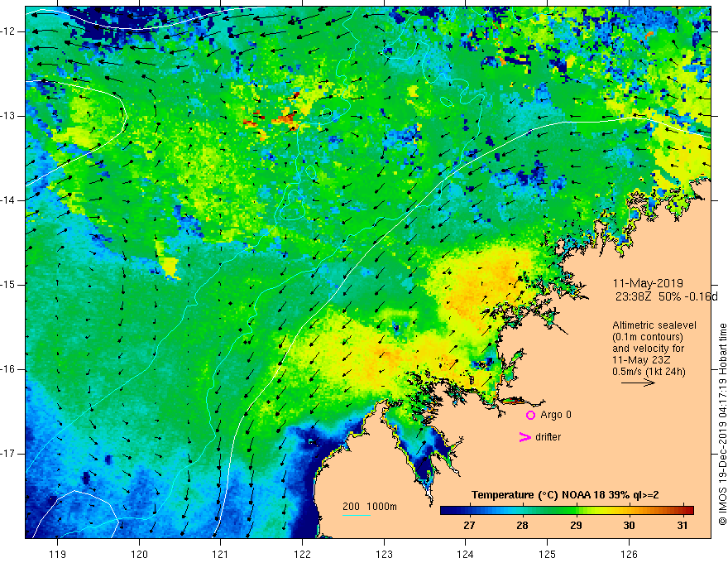Screen dimensions: 728x563
Task: Click the 0.5m/s velocity scale arrow
Action: click(x=638, y=383)
